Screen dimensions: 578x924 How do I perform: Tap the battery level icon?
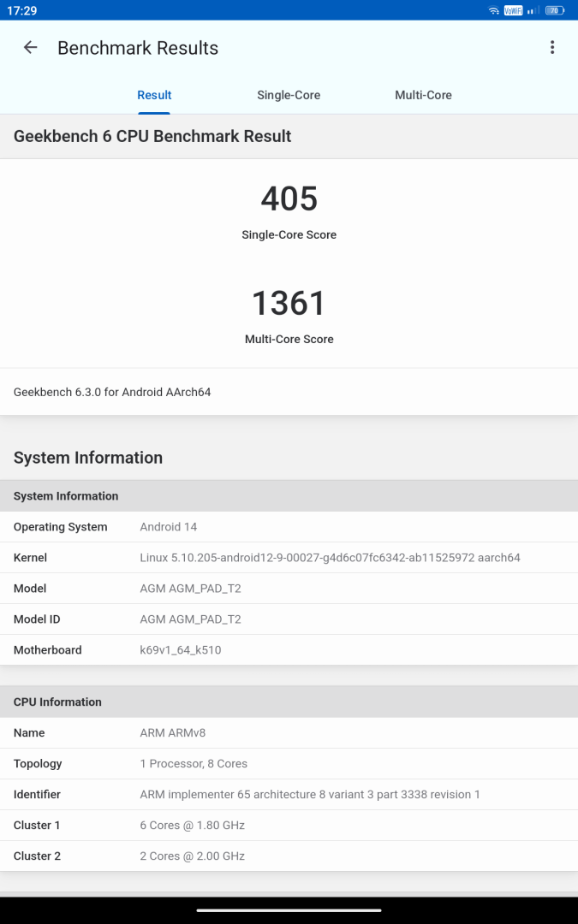[x=555, y=10]
